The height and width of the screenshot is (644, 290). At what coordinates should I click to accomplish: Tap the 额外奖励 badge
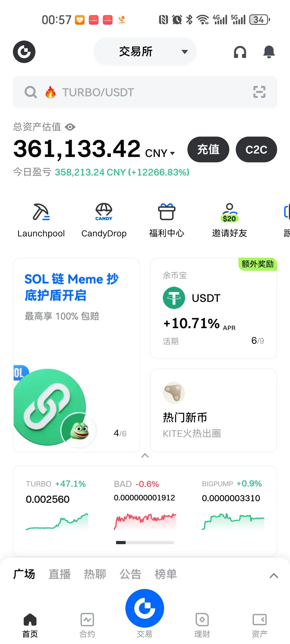click(x=258, y=264)
